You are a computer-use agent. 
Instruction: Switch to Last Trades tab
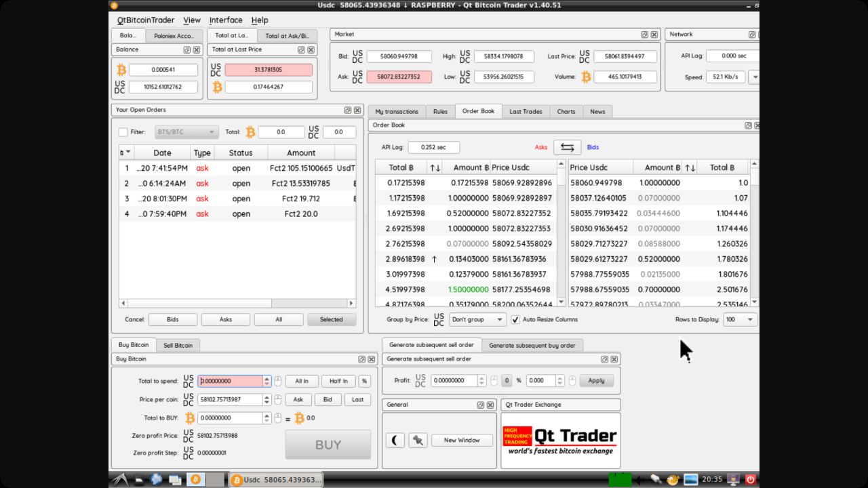(526, 111)
